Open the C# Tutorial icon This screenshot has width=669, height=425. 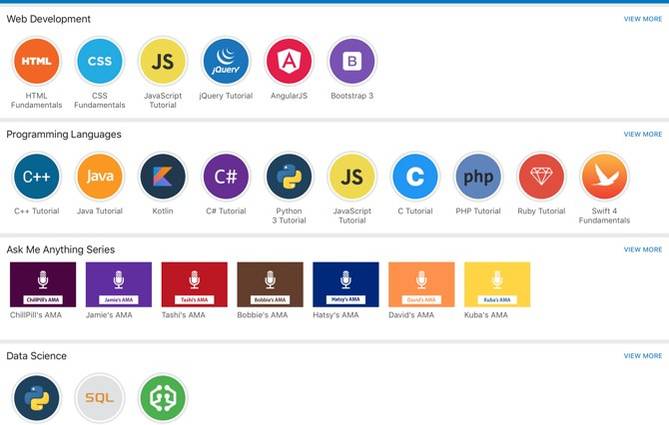pos(226,176)
